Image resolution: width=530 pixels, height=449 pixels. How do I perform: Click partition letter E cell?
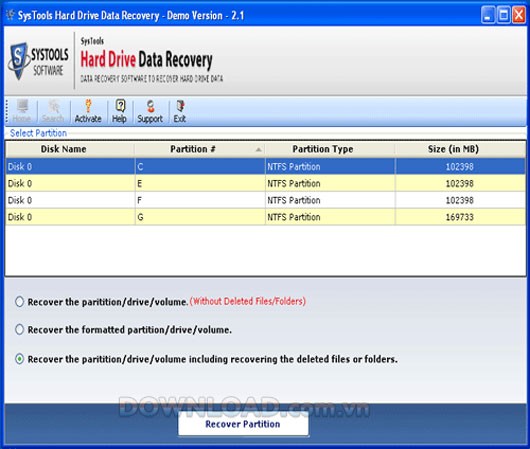click(200, 183)
